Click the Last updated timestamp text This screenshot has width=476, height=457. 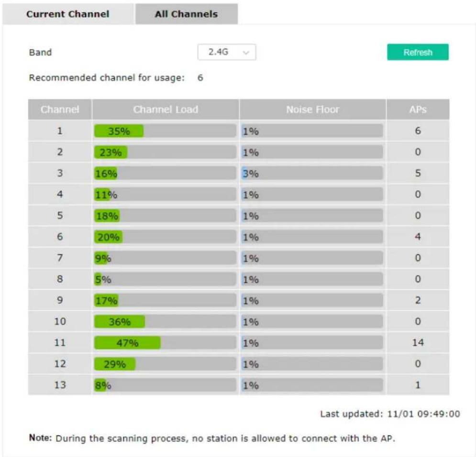pyautogui.click(x=390, y=414)
